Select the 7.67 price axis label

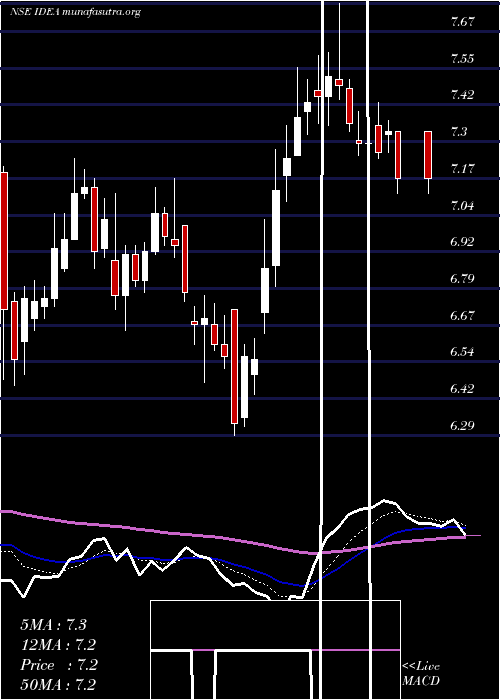[462, 22]
